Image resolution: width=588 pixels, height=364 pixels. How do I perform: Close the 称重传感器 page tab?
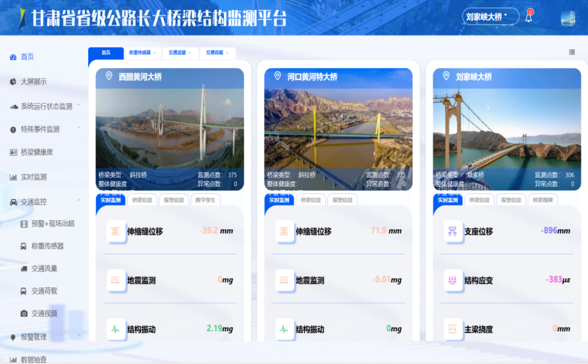(x=155, y=53)
